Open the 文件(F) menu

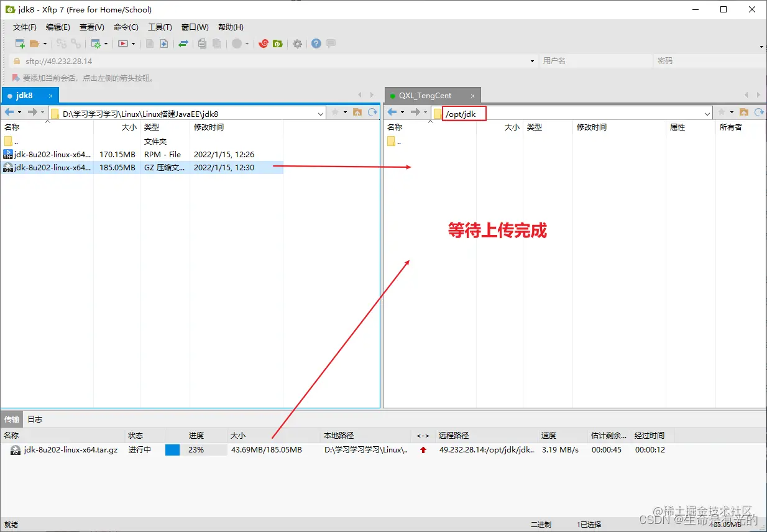pyautogui.click(x=25, y=27)
